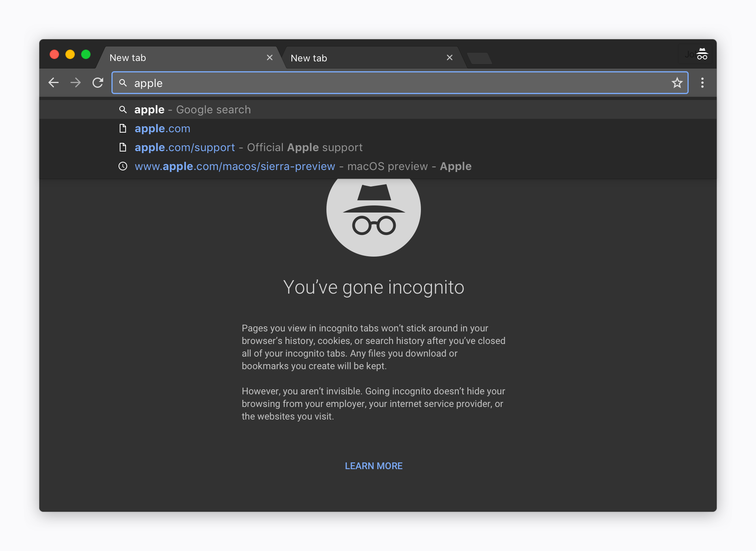The height and width of the screenshot is (551, 756).
Task: Bookmark this page with the star icon
Action: [x=677, y=83]
